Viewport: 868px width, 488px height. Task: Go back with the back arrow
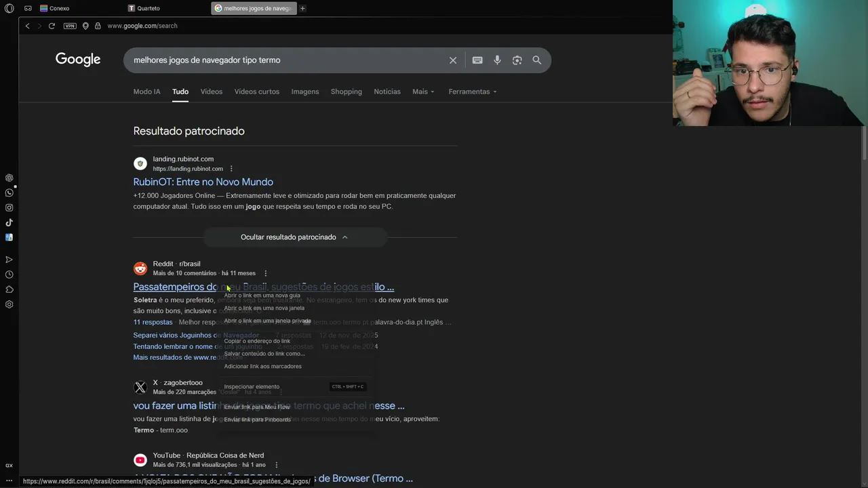coord(27,26)
